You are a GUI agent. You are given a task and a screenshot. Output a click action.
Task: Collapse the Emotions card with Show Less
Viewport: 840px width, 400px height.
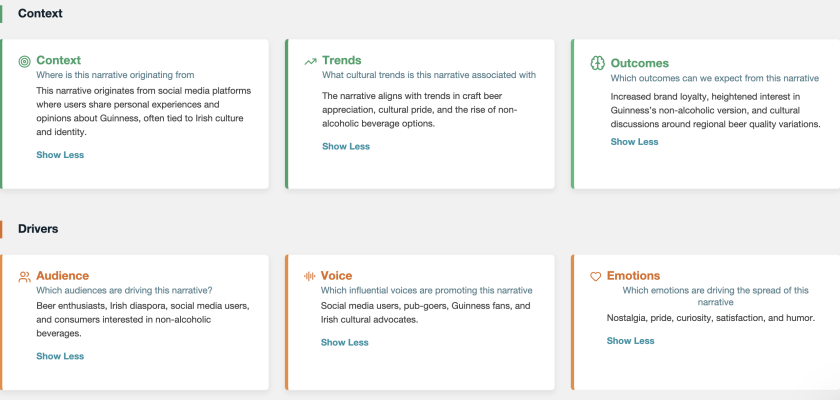pyautogui.click(x=630, y=341)
